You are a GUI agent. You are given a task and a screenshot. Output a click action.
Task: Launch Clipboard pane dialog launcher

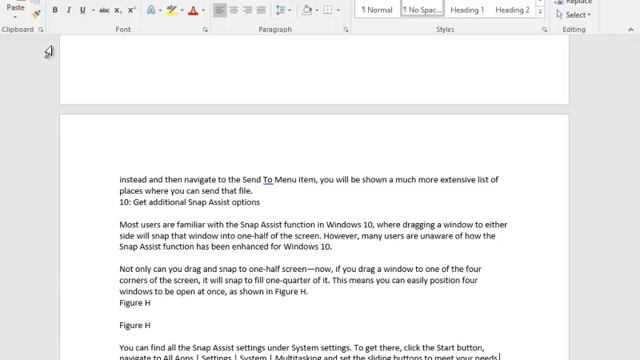(41, 29)
